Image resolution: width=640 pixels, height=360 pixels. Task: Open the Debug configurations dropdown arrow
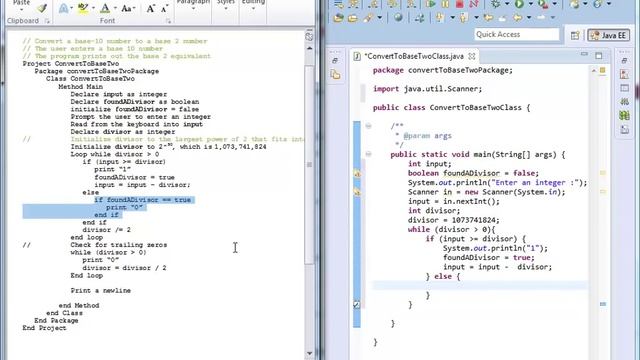(507, 4)
